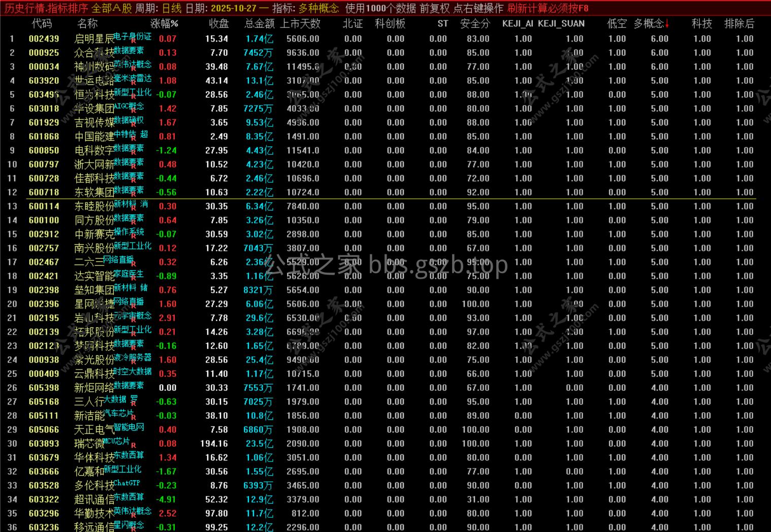Click the KEJI_AI column header

pos(518,23)
